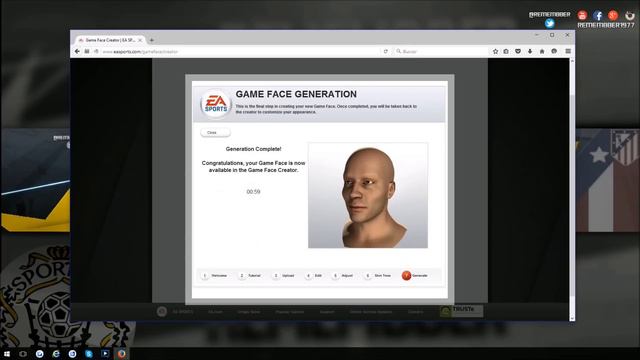
Task: Click the bookmark star icon
Action: coord(495,51)
